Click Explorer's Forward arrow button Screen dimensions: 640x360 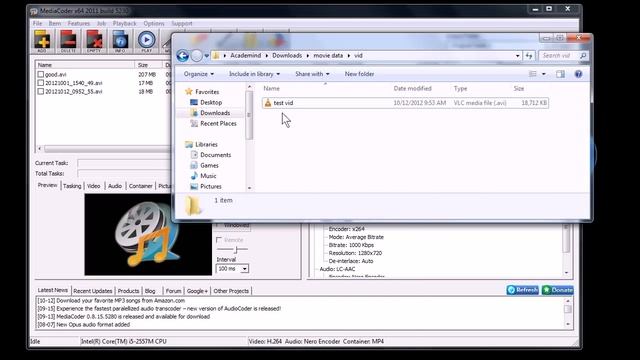196,56
